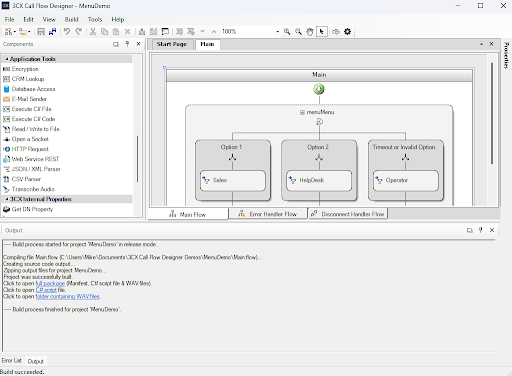Select the pointer arrow tool
This screenshot has height=376, width=512.
tap(322, 32)
